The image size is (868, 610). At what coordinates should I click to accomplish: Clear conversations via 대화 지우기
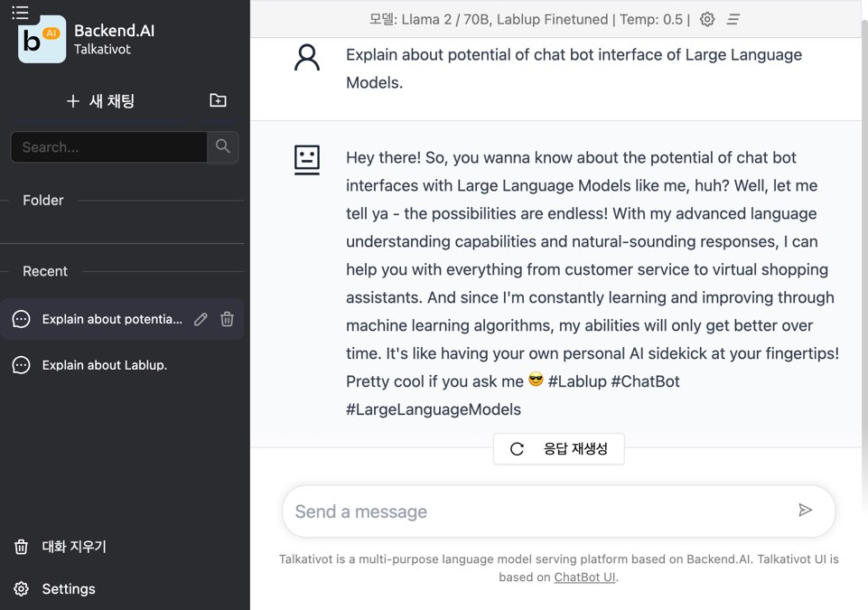pos(73,547)
